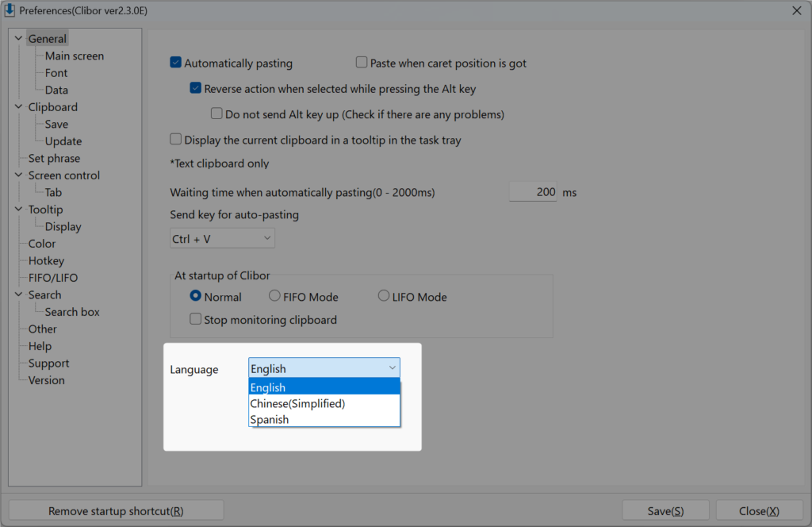This screenshot has width=812, height=527.
Task: Toggle Reverse action when pressing Alt key
Action: tap(195, 88)
